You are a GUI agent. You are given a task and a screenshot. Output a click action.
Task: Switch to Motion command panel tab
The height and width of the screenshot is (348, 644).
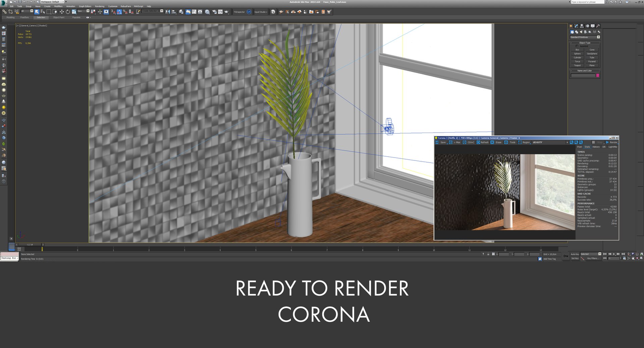pos(587,26)
